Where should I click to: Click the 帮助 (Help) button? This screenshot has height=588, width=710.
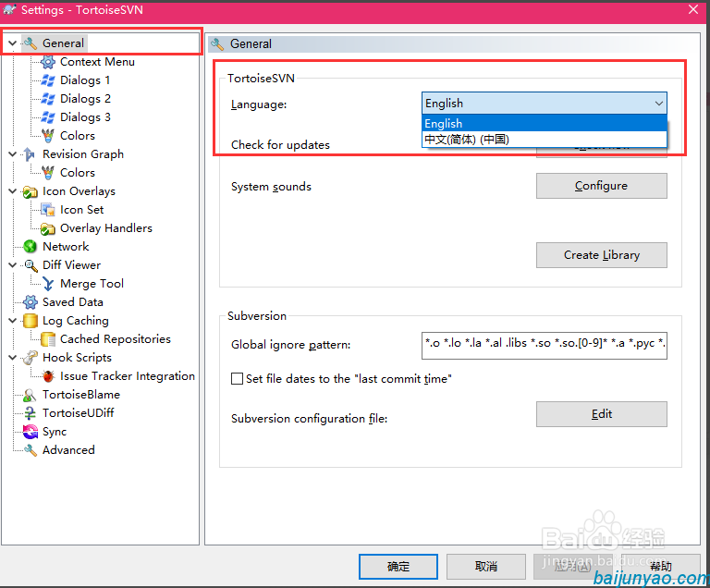click(x=661, y=566)
